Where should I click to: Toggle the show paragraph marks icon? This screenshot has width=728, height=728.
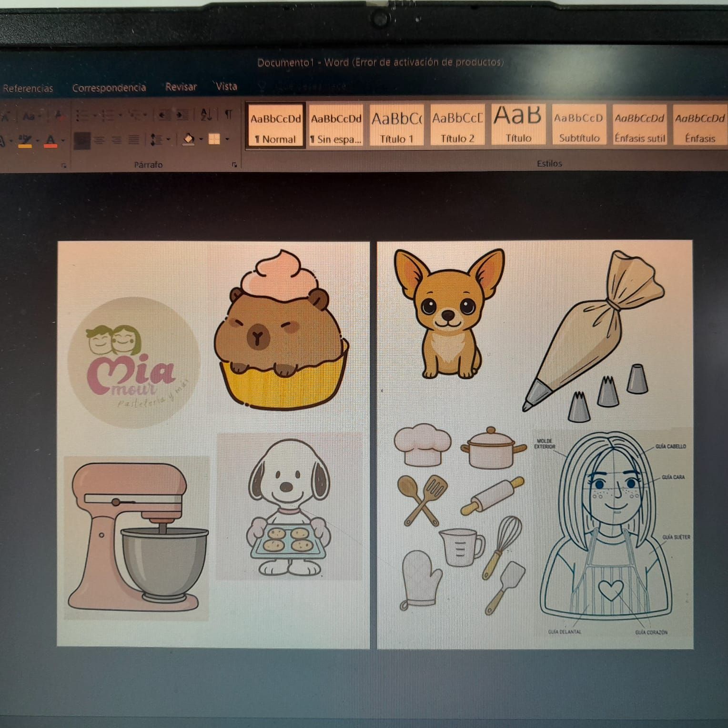click(x=229, y=114)
